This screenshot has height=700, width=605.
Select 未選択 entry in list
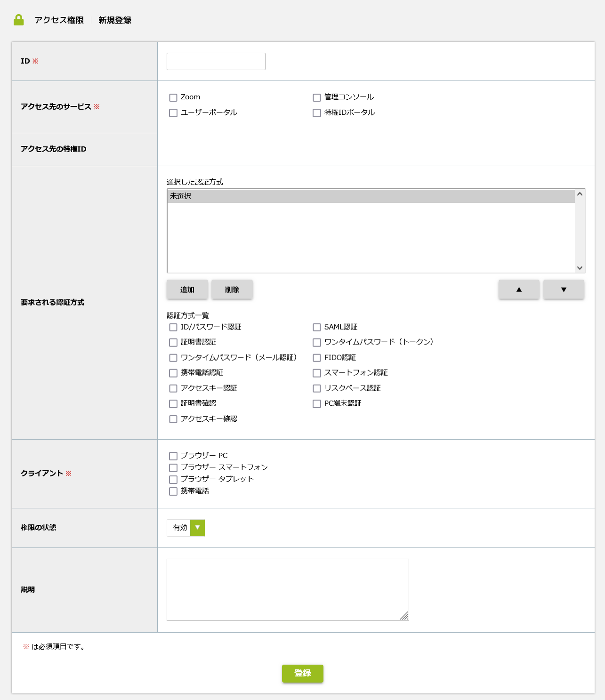tap(371, 196)
